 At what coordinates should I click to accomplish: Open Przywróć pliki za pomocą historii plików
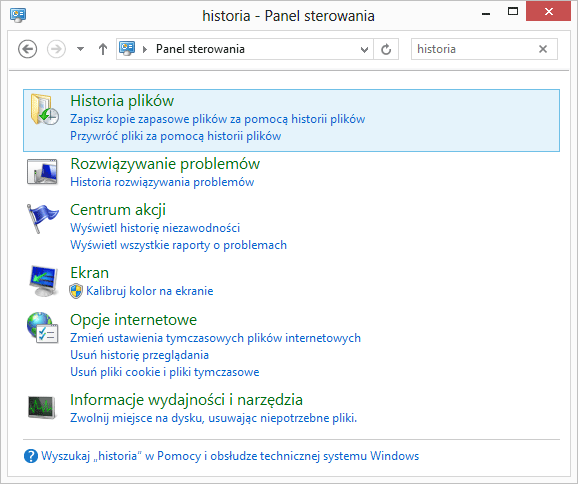click(175, 136)
